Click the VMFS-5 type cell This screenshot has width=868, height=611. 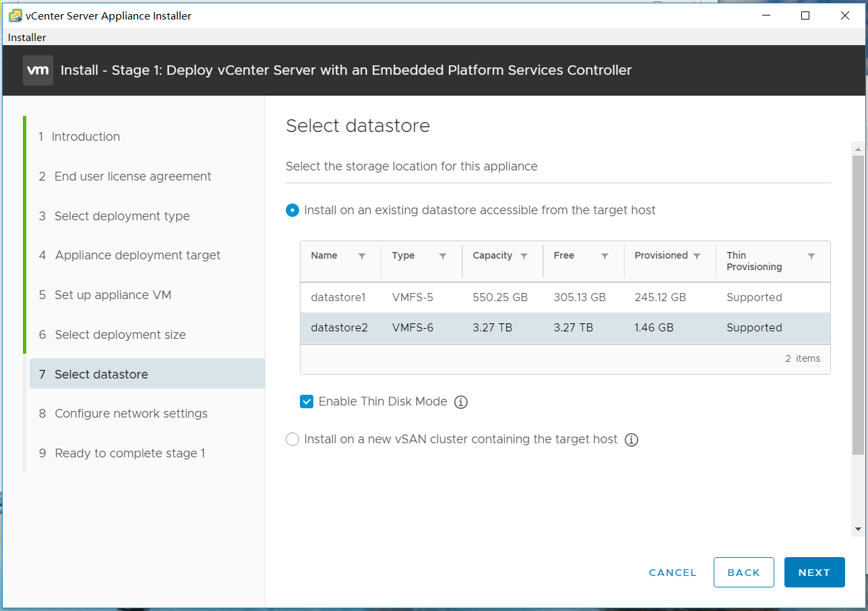tap(412, 297)
